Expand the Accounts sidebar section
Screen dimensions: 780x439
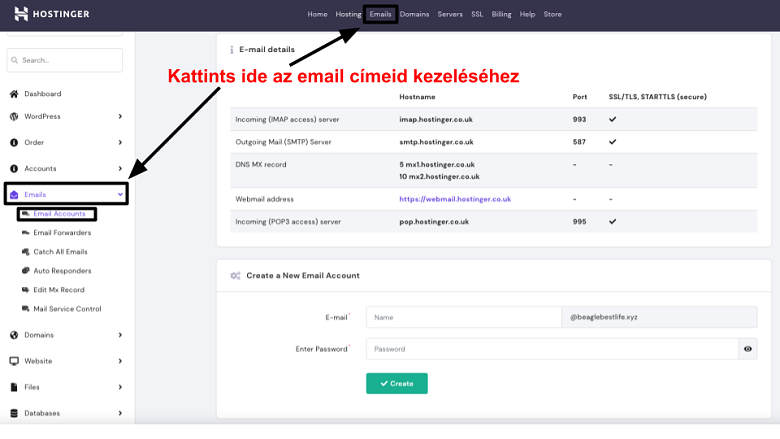click(x=120, y=169)
